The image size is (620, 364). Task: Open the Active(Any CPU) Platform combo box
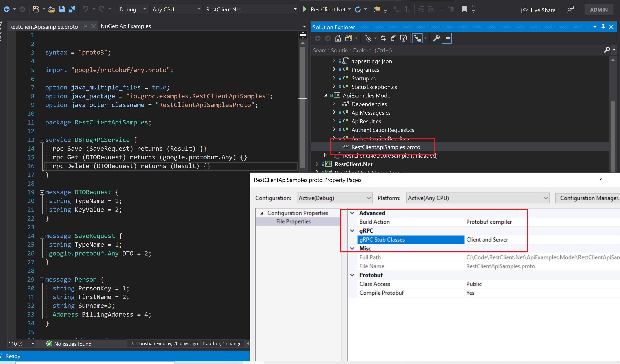click(477, 198)
